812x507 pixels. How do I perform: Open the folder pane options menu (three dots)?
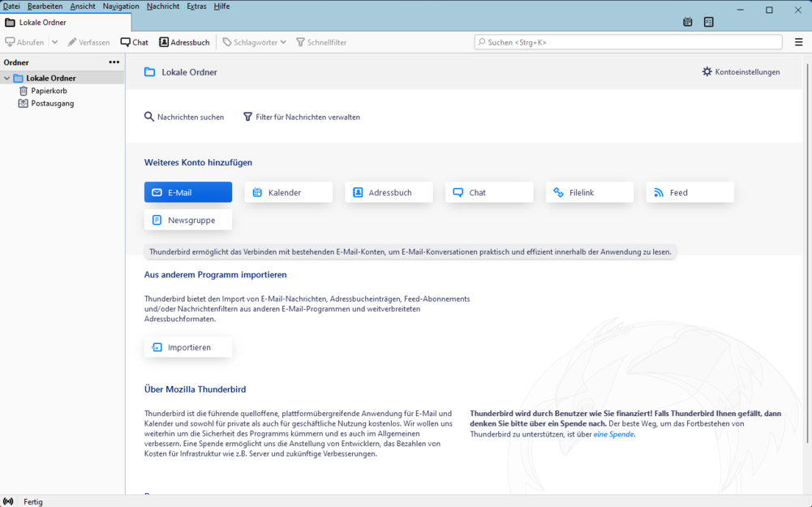point(114,62)
